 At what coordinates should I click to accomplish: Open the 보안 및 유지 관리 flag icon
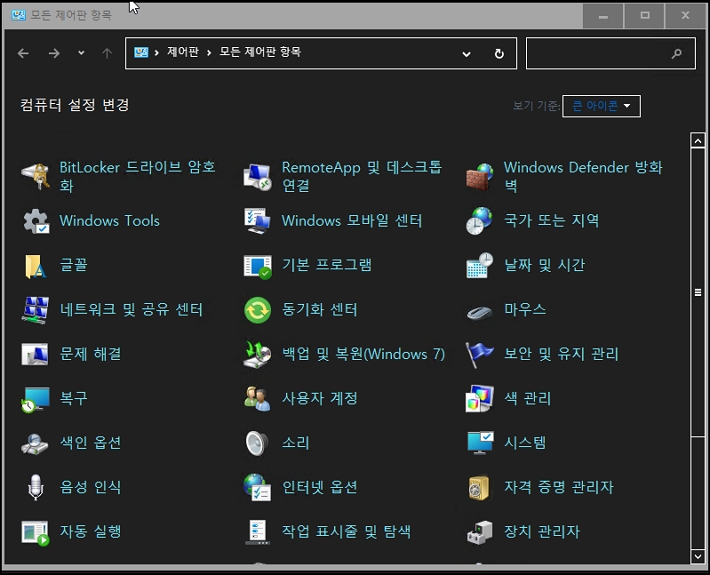(480, 355)
